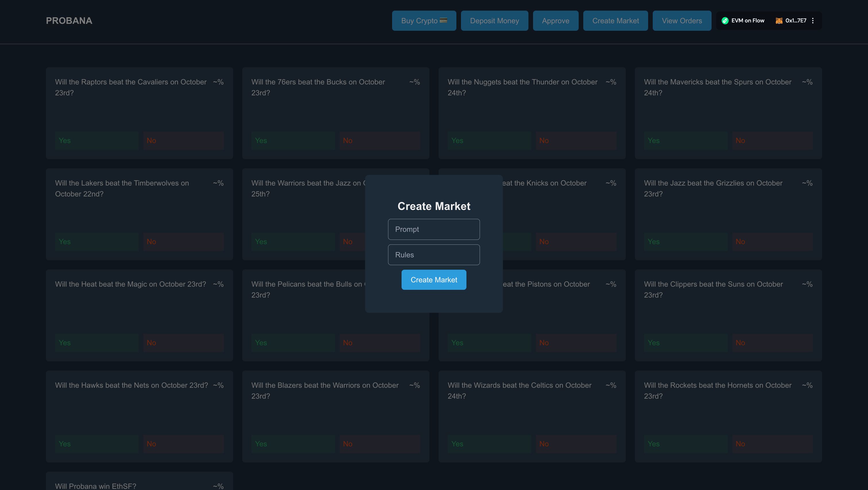Click No on Rockets vs Hornets market
Viewport: 868px width, 490px height.
click(x=772, y=444)
